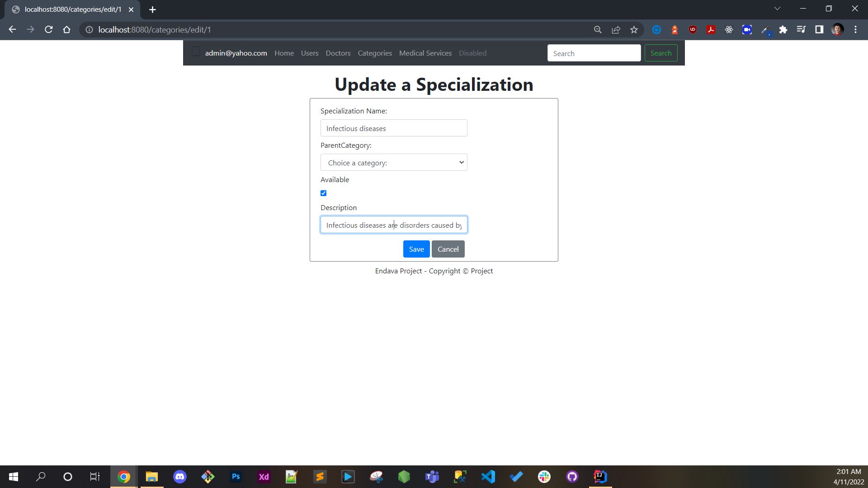Viewport: 868px width, 488px height.
Task: Open Discord from the taskbar
Action: (180, 476)
